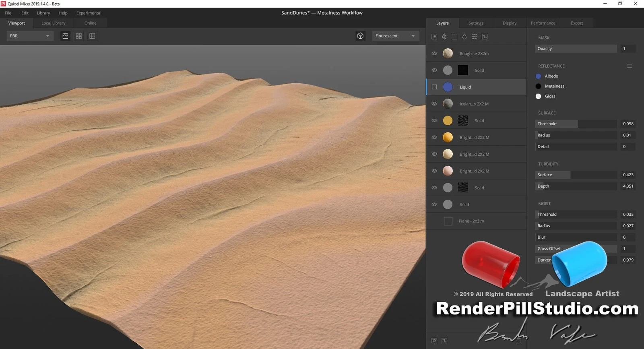Hide the cream Bright...d 2X2 M layer

434,154
